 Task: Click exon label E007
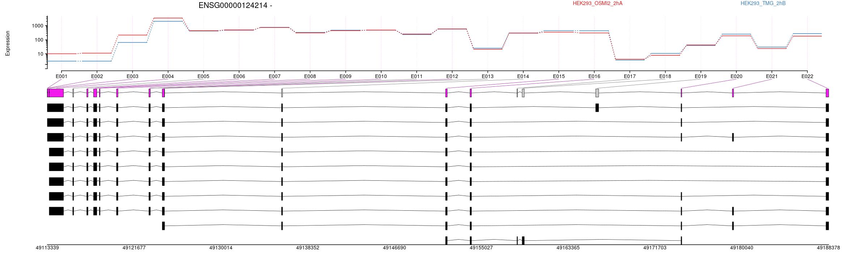275,76
